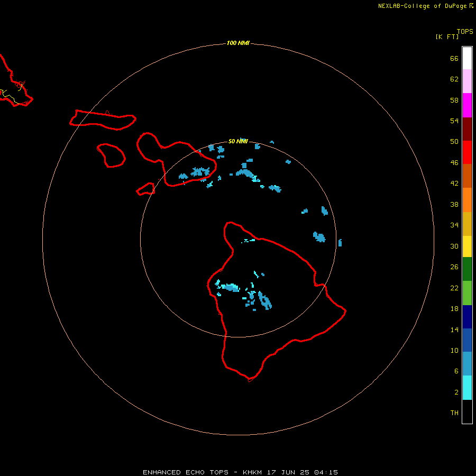Click the NEXLAB-College of DuPage credit text
This screenshot has width=476, height=476.
tap(422, 6)
